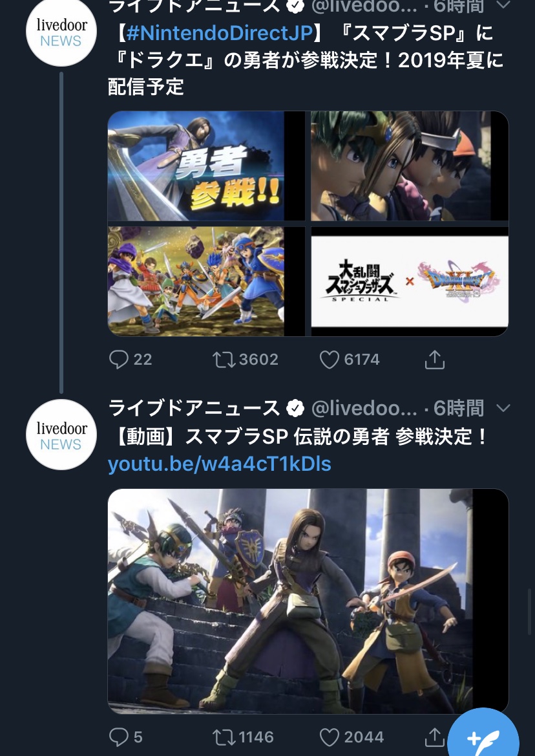Open the second livedoor NEWS profile avatar
535x756 pixels.
61,435
